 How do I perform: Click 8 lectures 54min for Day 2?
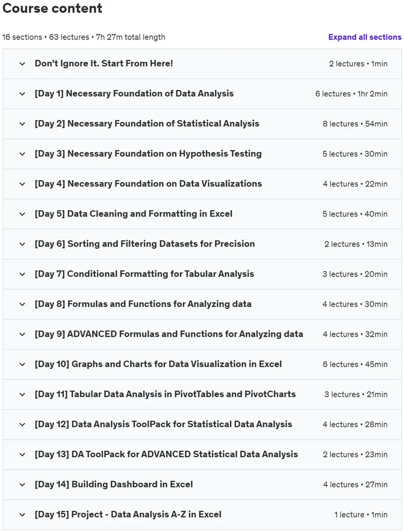point(355,124)
